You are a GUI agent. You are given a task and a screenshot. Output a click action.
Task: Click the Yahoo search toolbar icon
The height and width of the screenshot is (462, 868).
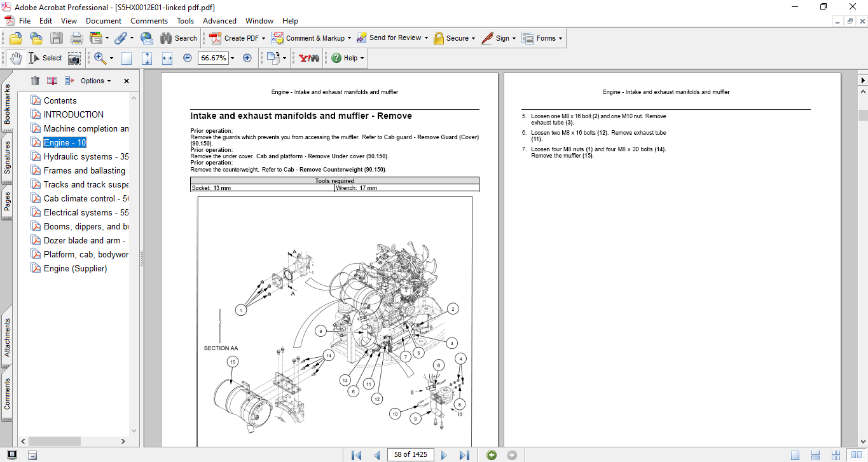tap(309, 58)
